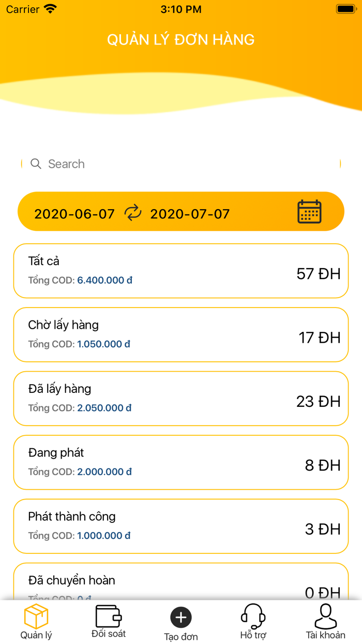The width and height of the screenshot is (362, 644).
Task: Click the date range swap arrows icon
Action: (x=133, y=212)
